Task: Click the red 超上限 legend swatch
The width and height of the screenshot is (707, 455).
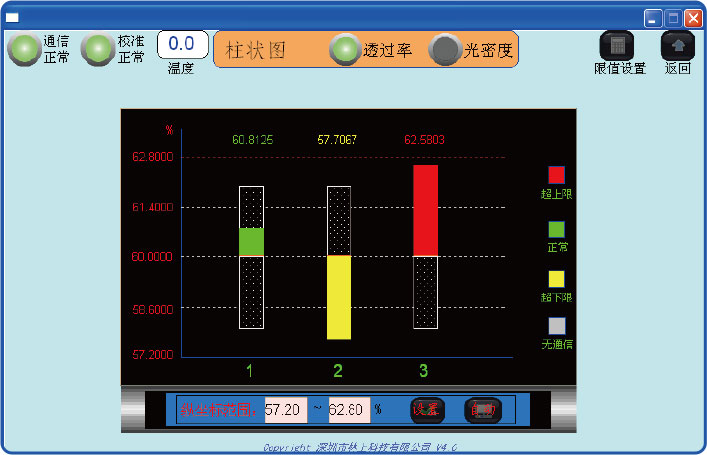Action: [556, 175]
